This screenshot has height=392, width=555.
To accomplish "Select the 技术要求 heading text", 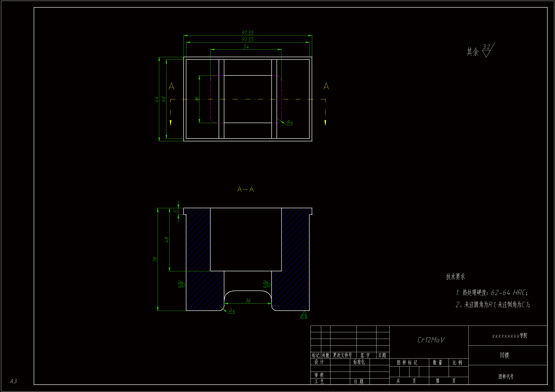I will [x=455, y=277].
